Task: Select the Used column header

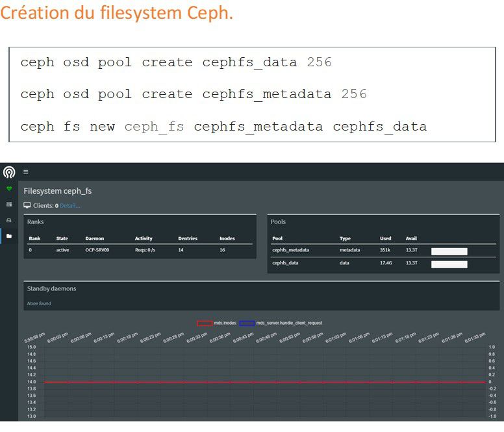Action: click(385, 238)
